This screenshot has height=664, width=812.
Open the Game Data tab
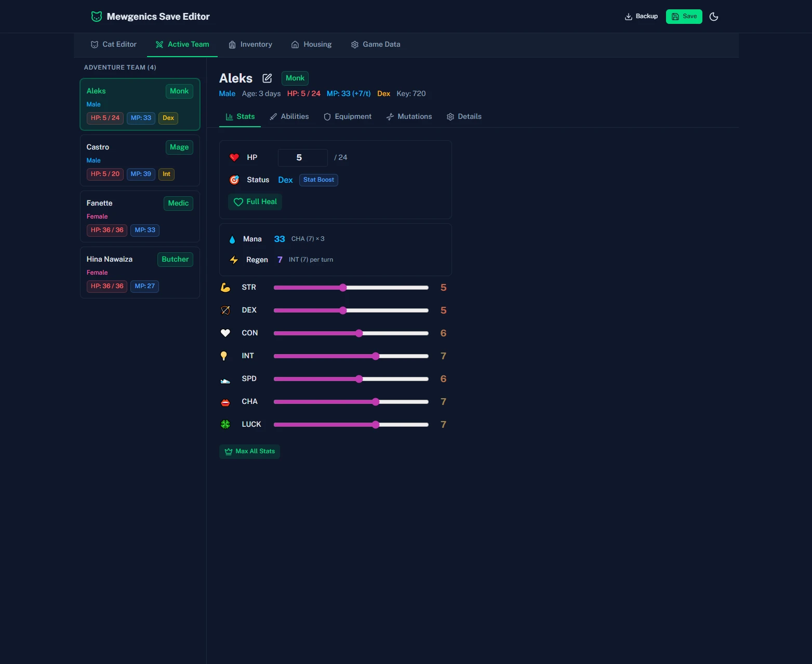(376, 45)
